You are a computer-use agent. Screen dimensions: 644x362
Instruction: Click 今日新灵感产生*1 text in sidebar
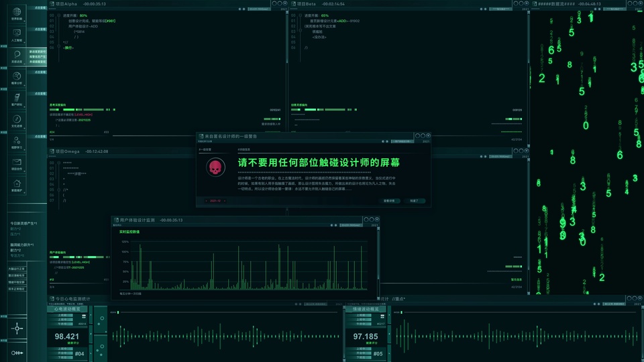[23, 223]
